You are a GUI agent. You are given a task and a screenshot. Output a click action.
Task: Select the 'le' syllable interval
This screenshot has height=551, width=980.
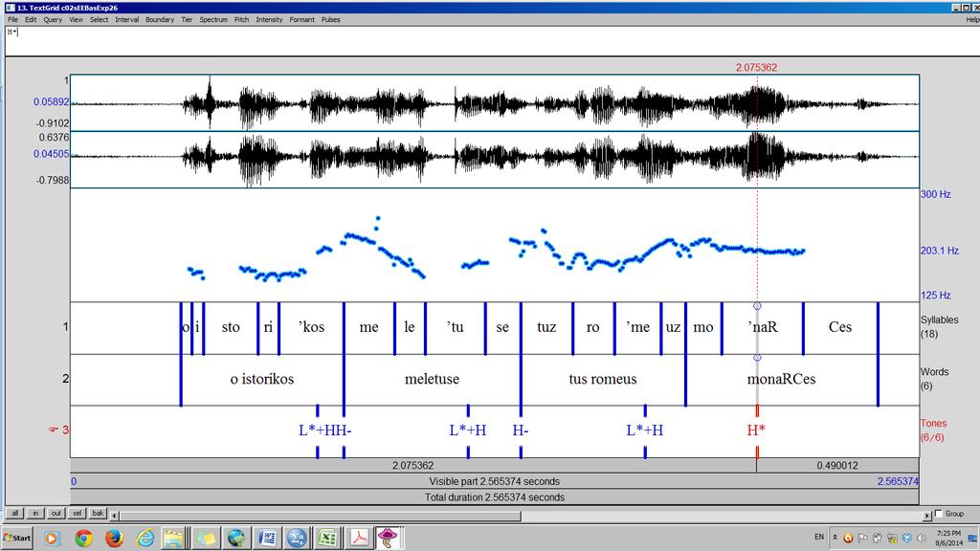(410, 327)
